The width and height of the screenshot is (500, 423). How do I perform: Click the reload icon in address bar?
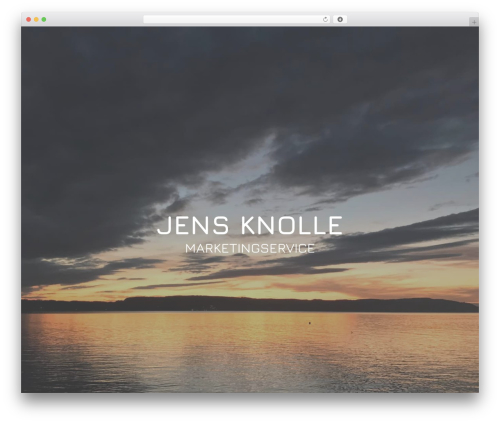[325, 19]
